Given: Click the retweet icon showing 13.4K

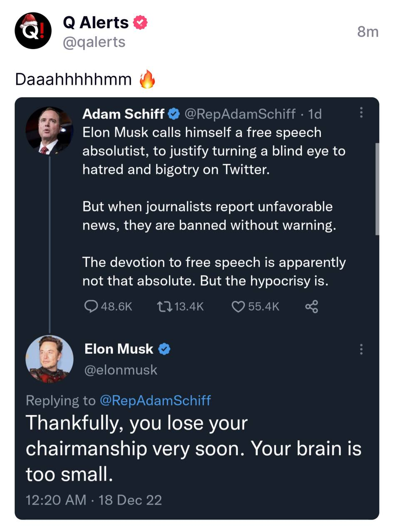Looking at the screenshot, I should click(180, 307).
